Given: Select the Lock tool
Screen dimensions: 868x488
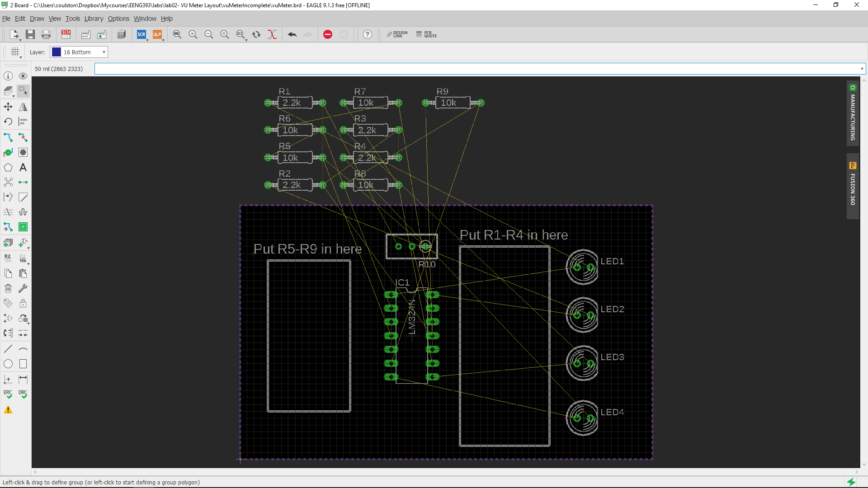Looking at the screenshot, I should (x=23, y=303).
